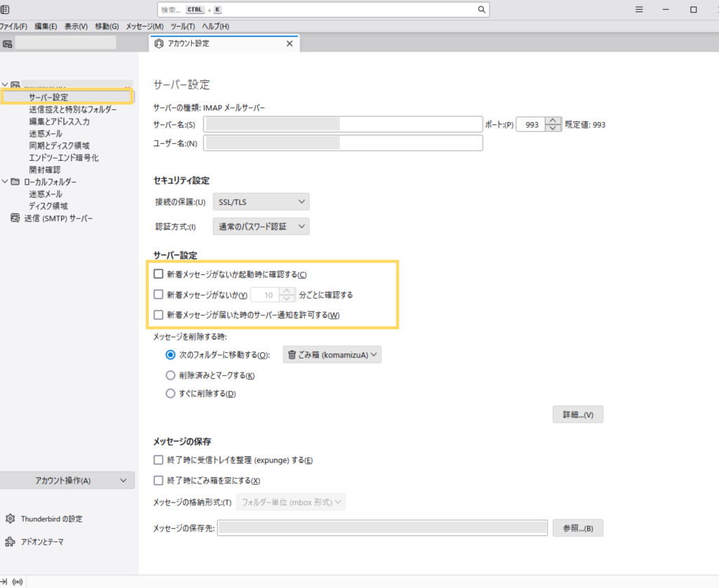
Task: Enable 終了時にごみ箱を空にする checkbox
Action: [x=158, y=481]
